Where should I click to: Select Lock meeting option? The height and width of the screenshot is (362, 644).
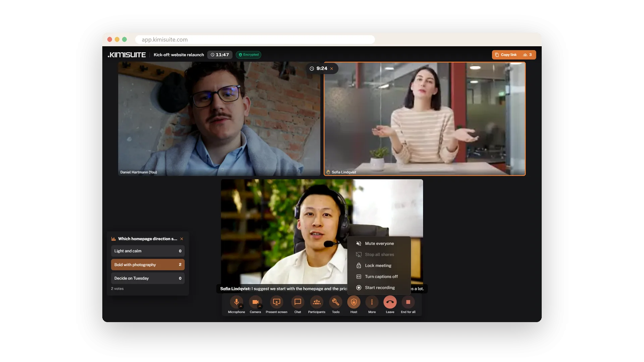(379, 266)
